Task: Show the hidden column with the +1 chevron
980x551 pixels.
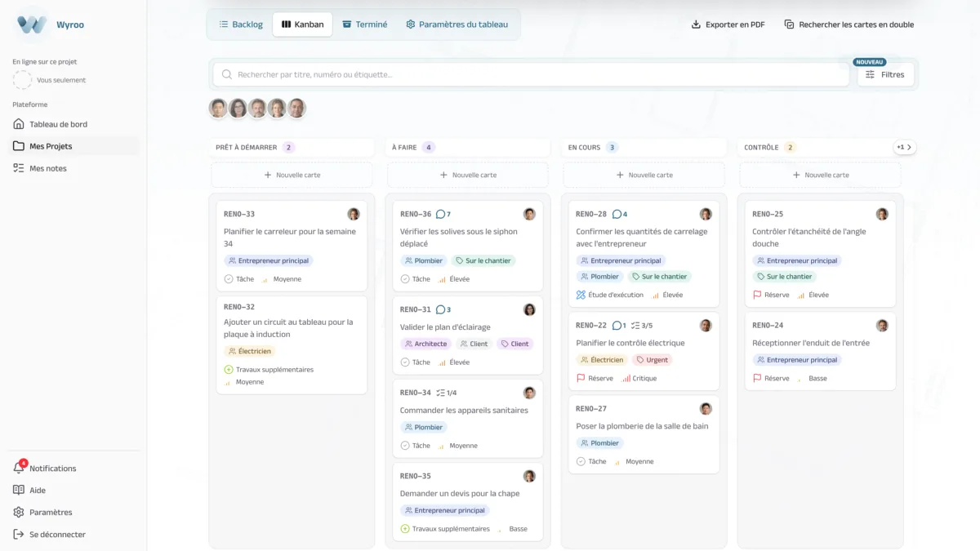Action: 905,148
